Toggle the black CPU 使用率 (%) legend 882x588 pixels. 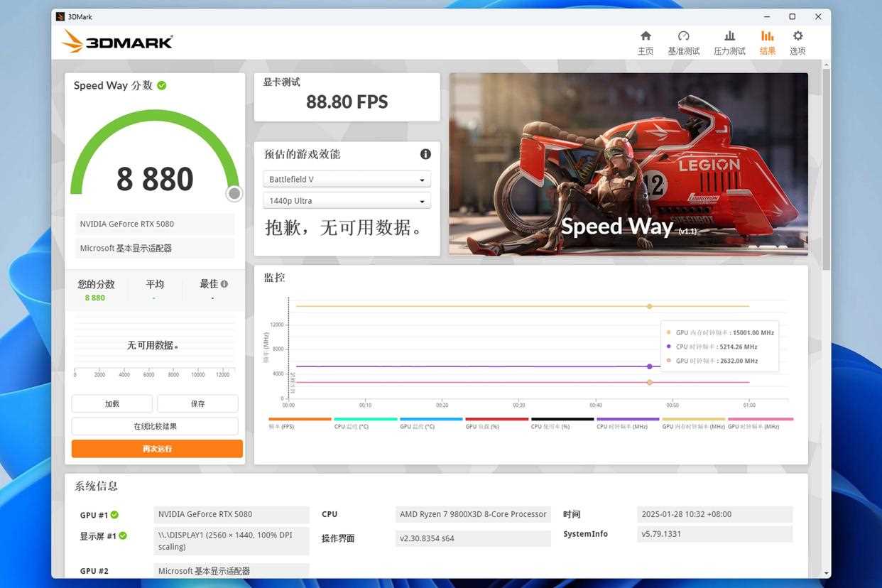tap(562, 423)
